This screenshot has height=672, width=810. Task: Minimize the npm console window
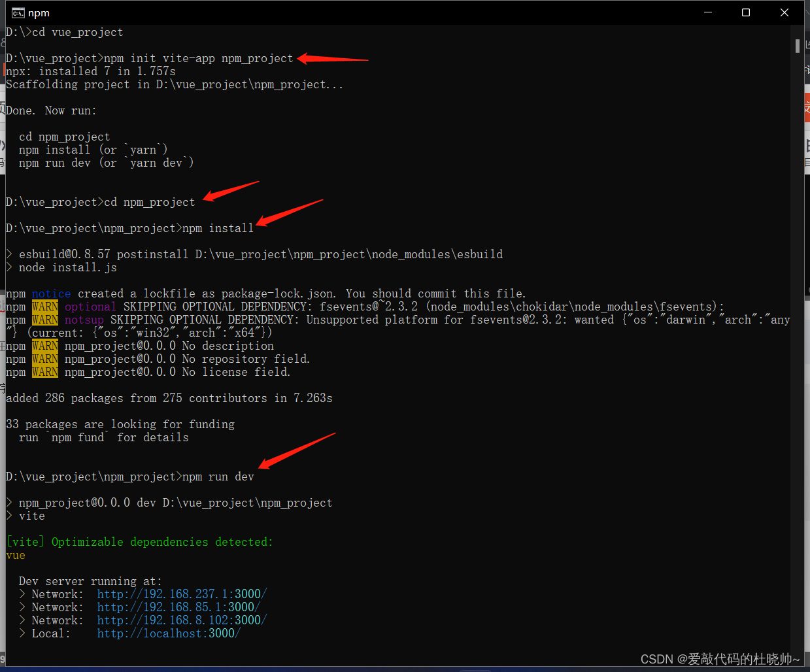coord(708,12)
